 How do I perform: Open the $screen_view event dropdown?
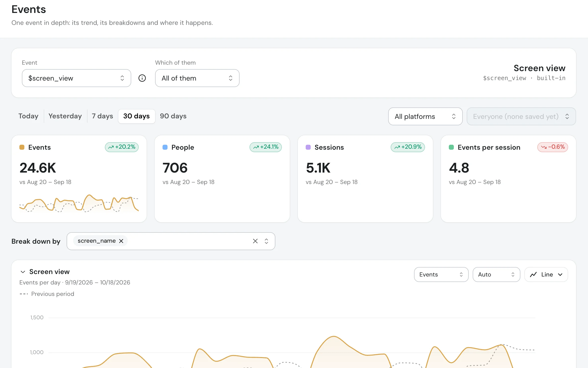(x=77, y=78)
